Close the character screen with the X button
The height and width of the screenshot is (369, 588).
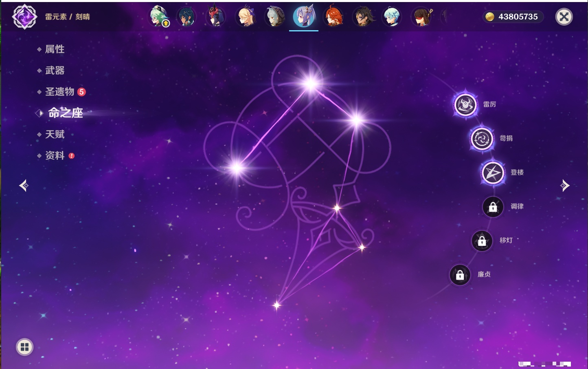[564, 17]
